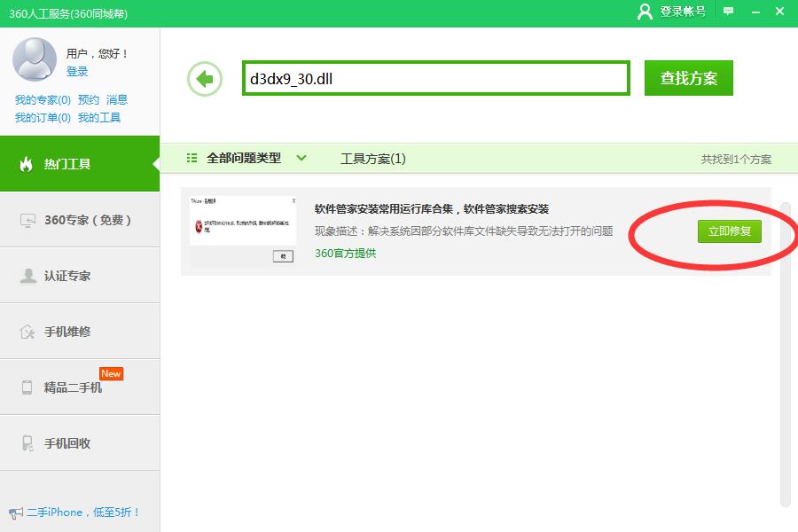Click the error dialog thumbnail in the result
The image size is (798, 532).
tap(242, 230)
